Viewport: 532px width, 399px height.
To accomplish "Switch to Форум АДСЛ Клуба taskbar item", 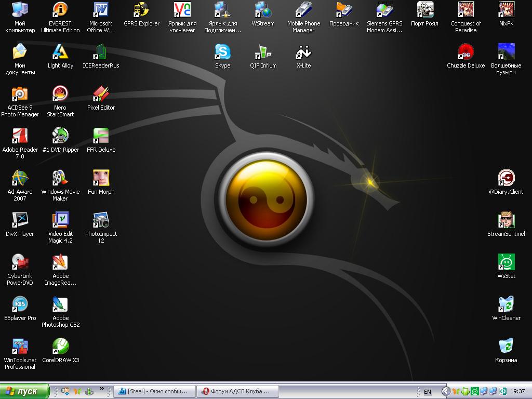I will pos(238,391).
